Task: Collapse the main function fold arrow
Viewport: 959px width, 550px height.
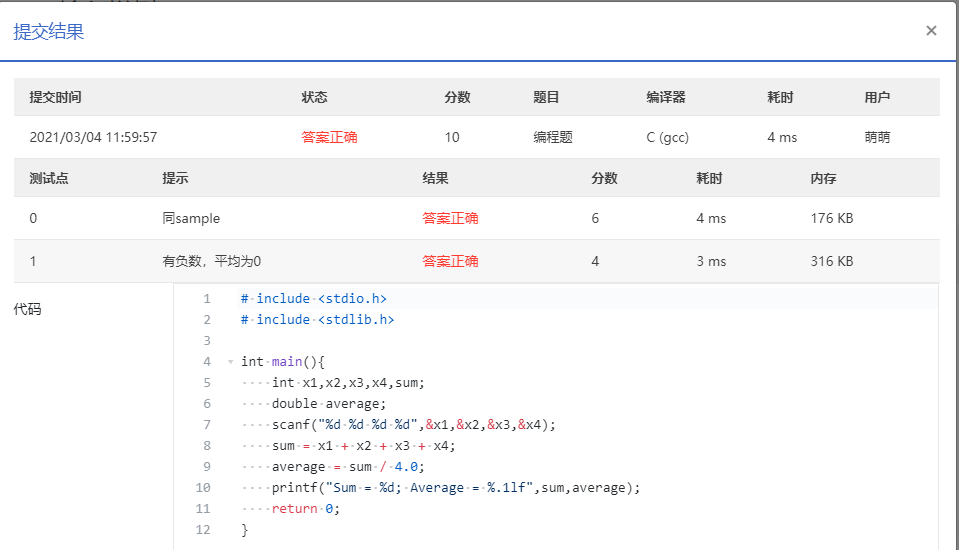Action: coord(231,362)
